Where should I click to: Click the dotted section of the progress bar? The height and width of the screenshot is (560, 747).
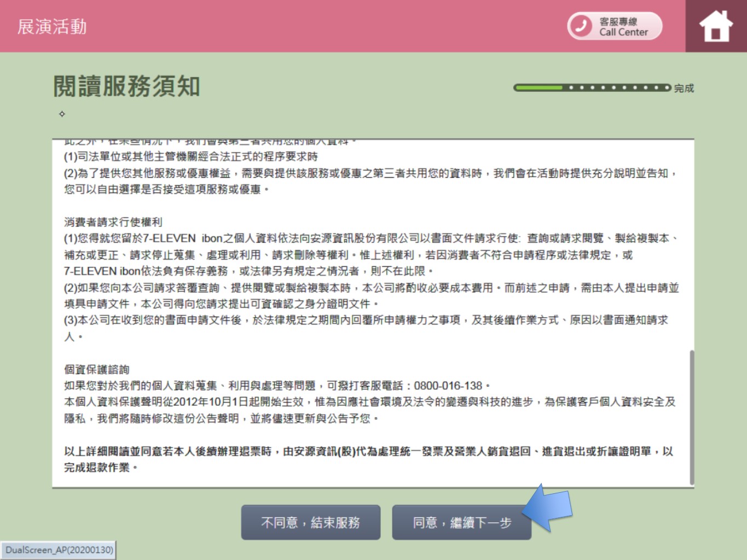tap(616, 87)
